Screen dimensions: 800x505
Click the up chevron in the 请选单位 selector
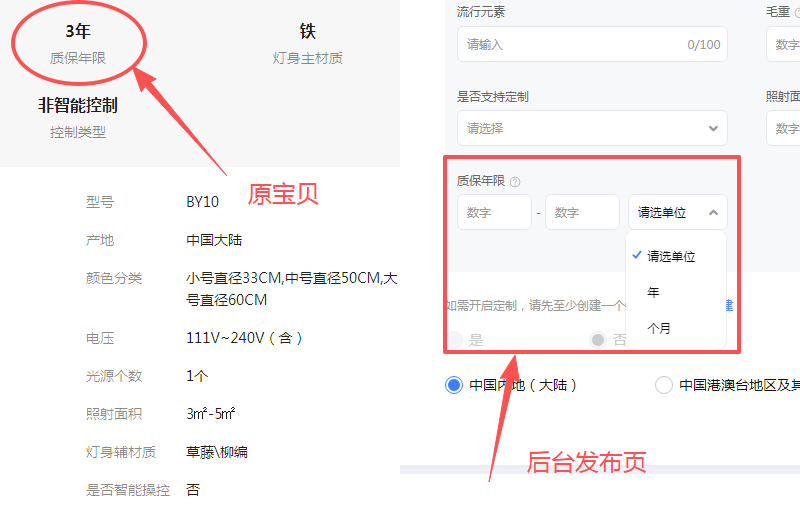pos(713,212)
